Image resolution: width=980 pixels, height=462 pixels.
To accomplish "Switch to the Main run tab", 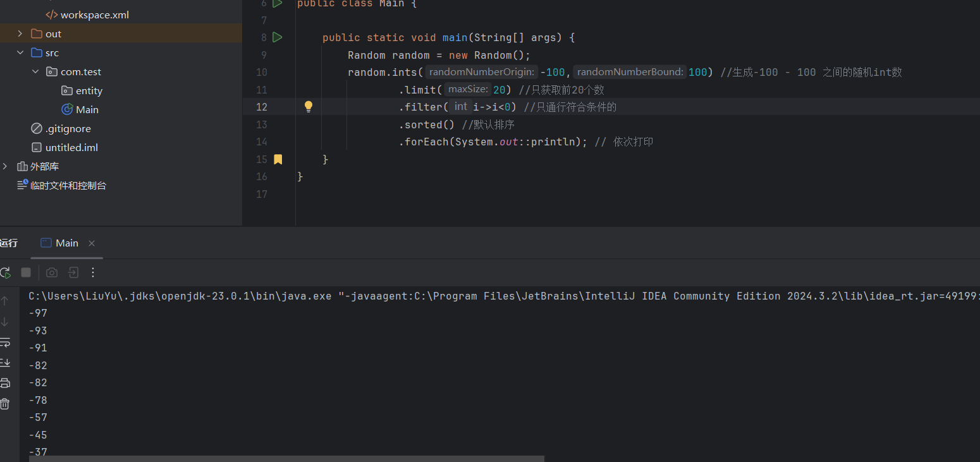I will 65,243.
